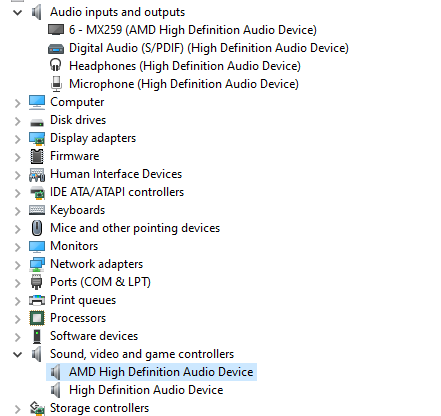Select the Human Interface Devices label
Screen dimensions: 441x416
pos(116,174)
